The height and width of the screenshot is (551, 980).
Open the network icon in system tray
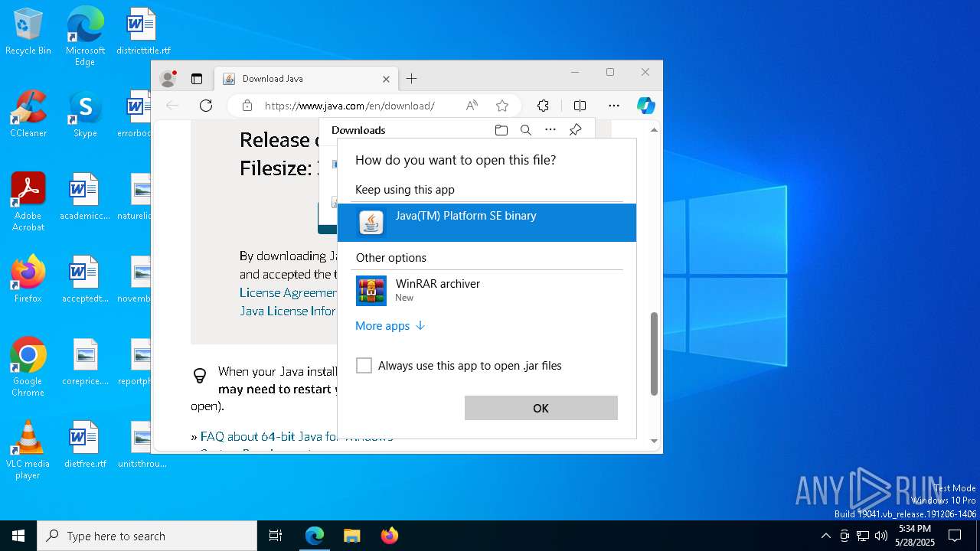coord(863,536)
